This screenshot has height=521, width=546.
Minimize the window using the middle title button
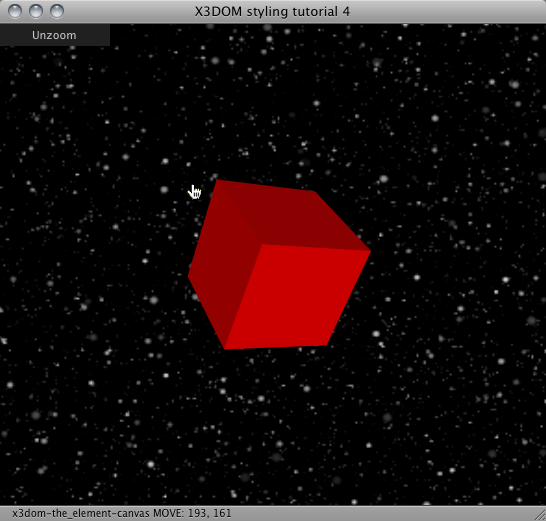pos(36,11)
